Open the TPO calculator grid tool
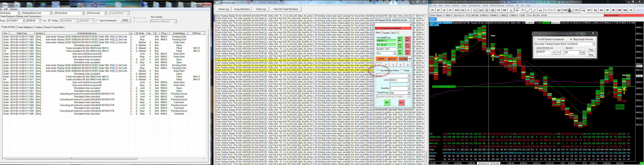 point(570,10)
